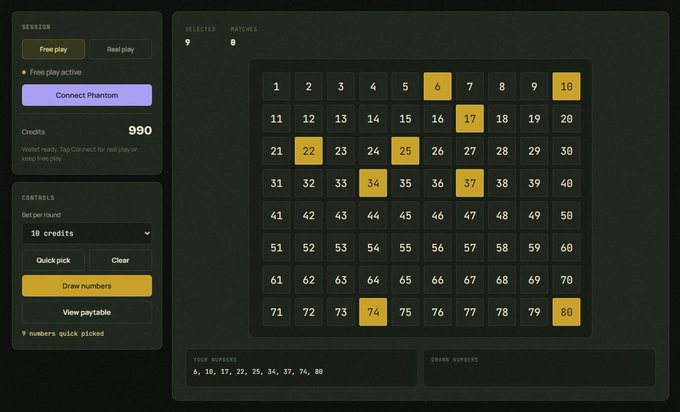Select number 11 on the board
The width and height of the screenshot is (680, 412).
[277, 118]
